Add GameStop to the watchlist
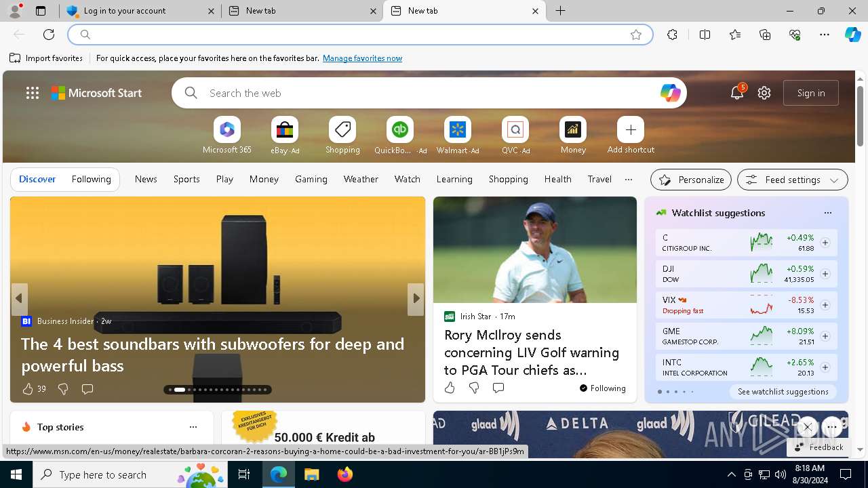The width and height of the screenshot is (868, 488). (825, 336)
